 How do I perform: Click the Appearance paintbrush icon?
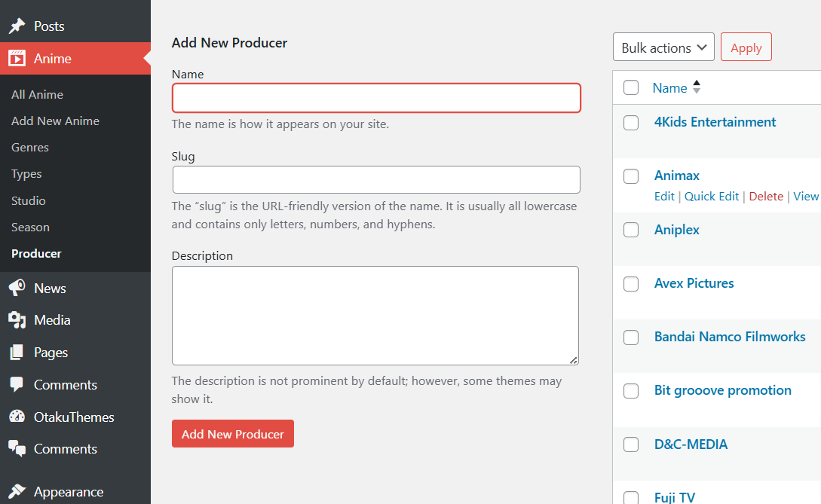(17, 492)
